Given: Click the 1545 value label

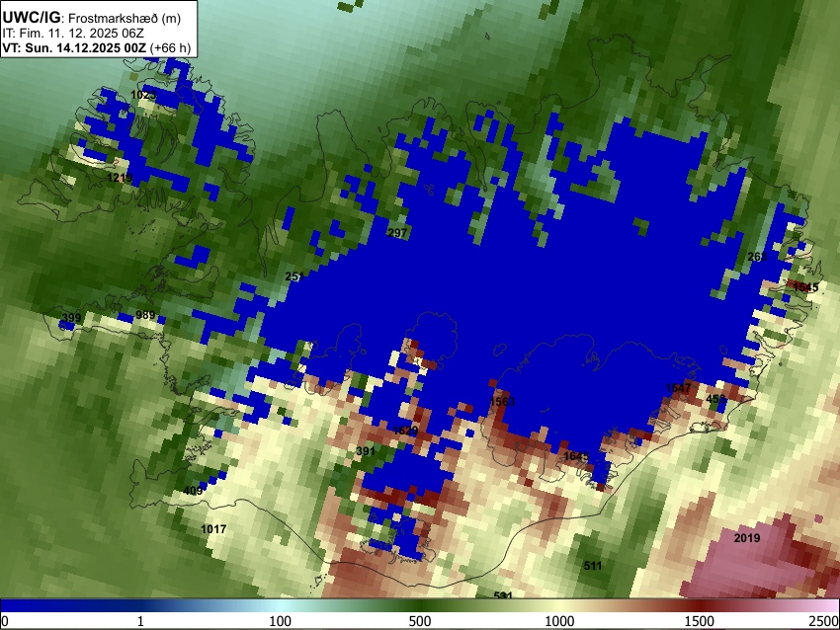Looking at the screenshot, I should (805, 287).
